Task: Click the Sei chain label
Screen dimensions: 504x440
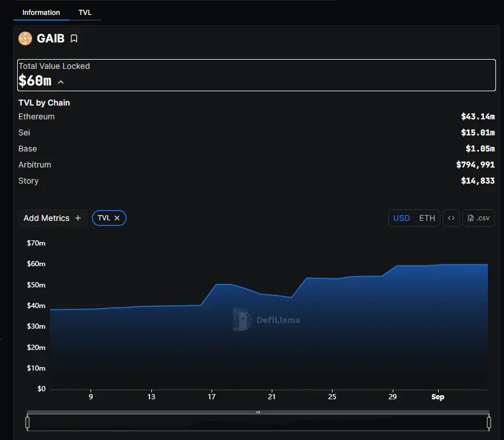Action: click(x=24, y=133)
